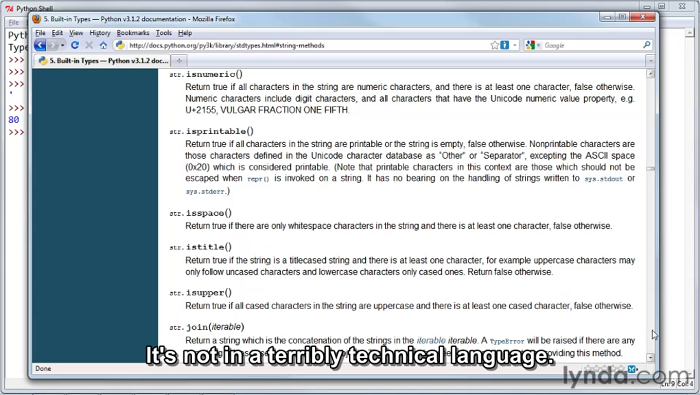The height and width of the screenshot is (395, 700).
Task: Open the Google search engine selector dropdown
Action: [533, 45]
